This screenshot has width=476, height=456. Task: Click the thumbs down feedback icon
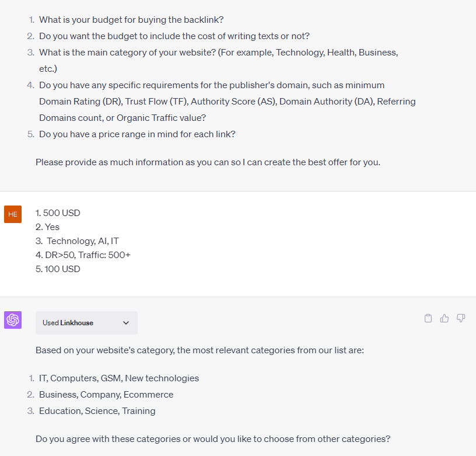[x=461, y=318]
